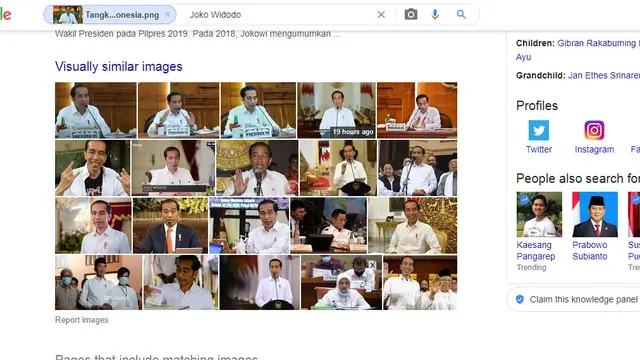Image resolution: width=640 pixels, height=360 pixels.
Task: Open the image of woman in white hijab with mask
Action: pos(341,282)
